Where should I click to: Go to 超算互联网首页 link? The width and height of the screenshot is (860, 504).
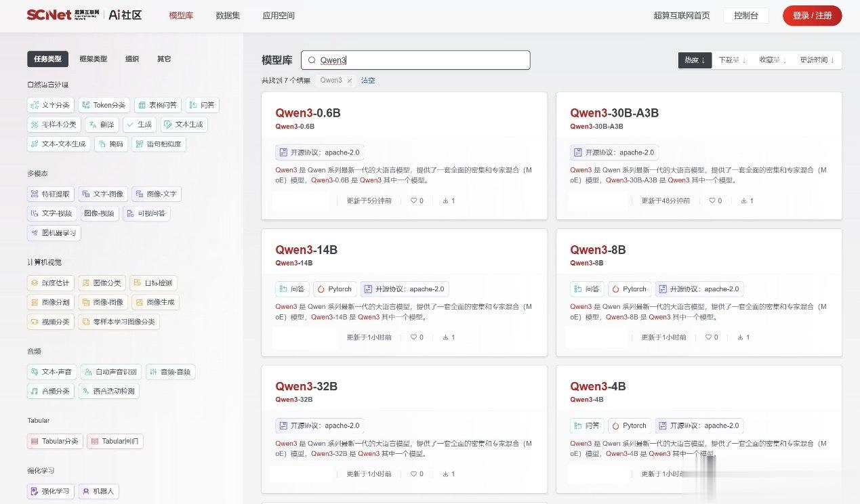click(682, 16)
